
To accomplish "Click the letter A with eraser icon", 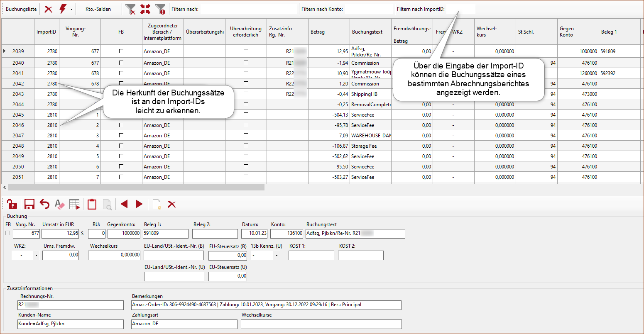I will pos(60,204).
